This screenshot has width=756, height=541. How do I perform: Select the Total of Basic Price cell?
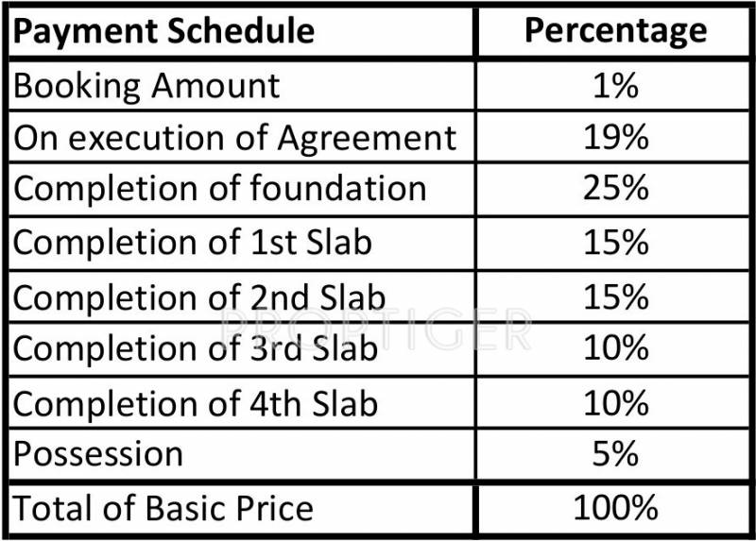click(163, 508)
